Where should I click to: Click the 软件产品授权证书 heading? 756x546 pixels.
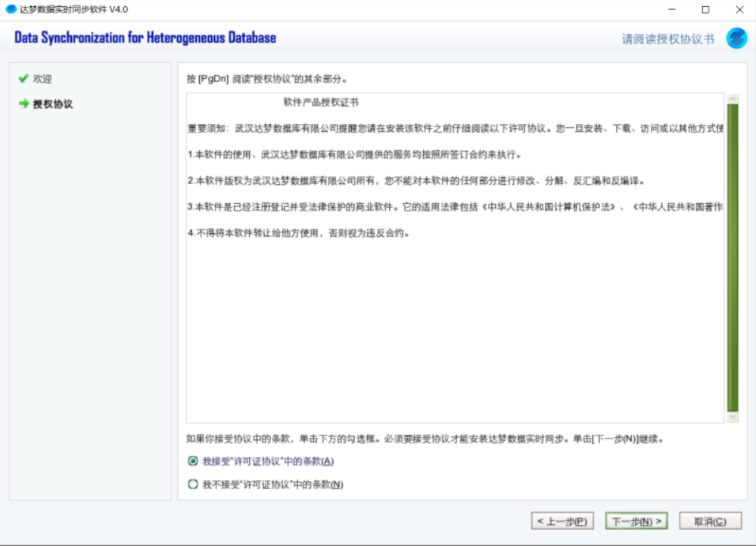tap(321, 102)
